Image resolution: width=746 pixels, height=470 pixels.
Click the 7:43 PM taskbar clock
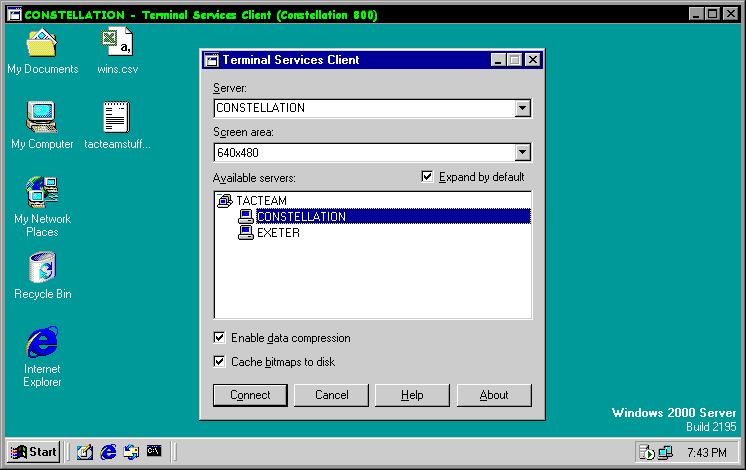tap(707, 452)
